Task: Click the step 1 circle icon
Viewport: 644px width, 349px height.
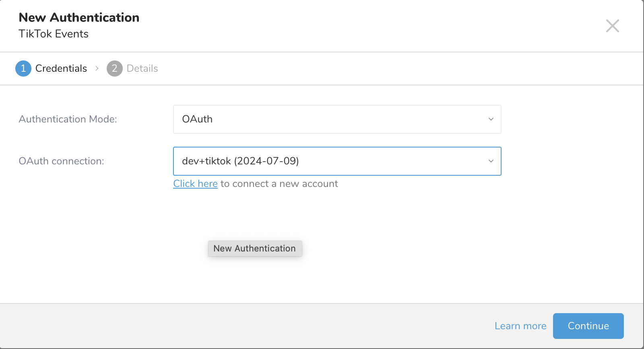Action: [23, 69]
